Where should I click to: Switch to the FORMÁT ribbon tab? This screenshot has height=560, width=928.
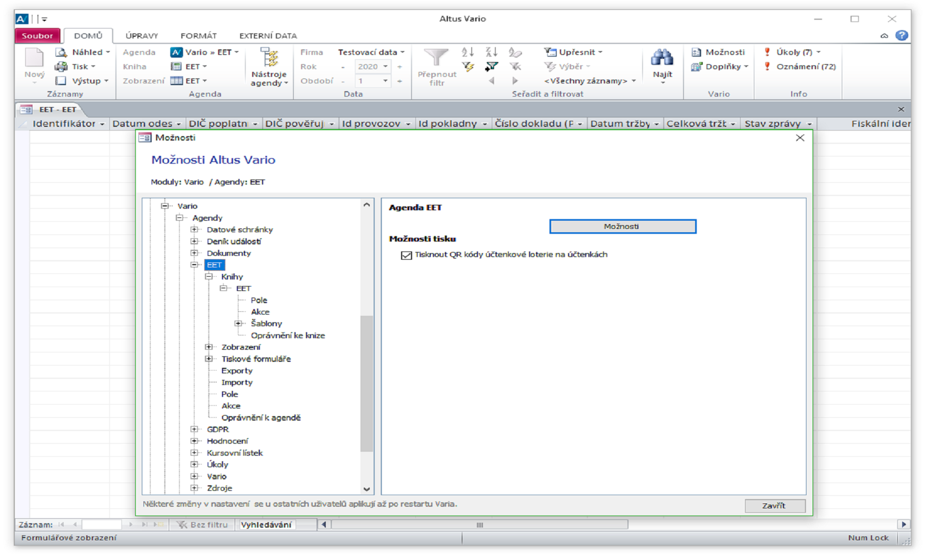coord(198,36)
